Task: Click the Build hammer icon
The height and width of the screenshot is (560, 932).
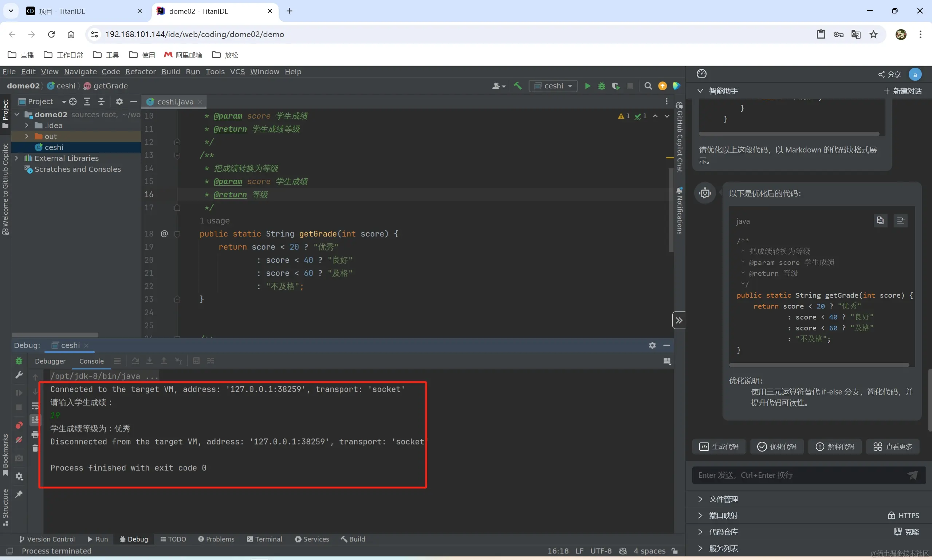Action: (518, 86)
